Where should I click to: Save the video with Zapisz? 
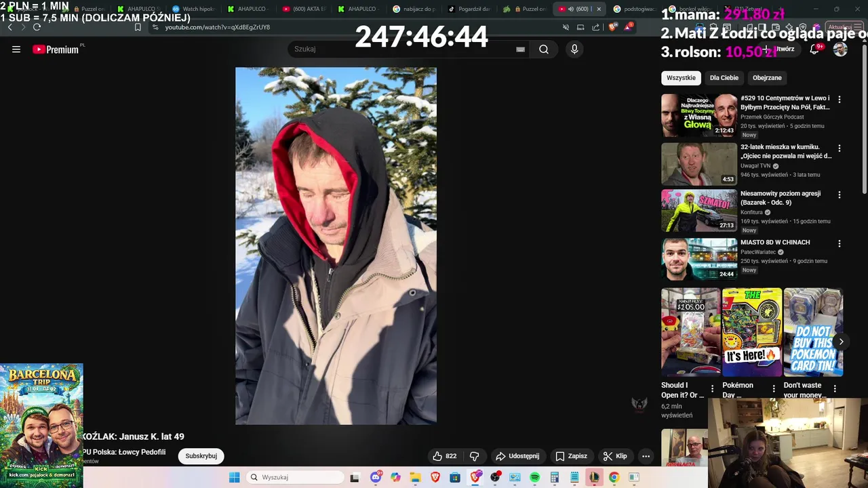coord(572,456)
